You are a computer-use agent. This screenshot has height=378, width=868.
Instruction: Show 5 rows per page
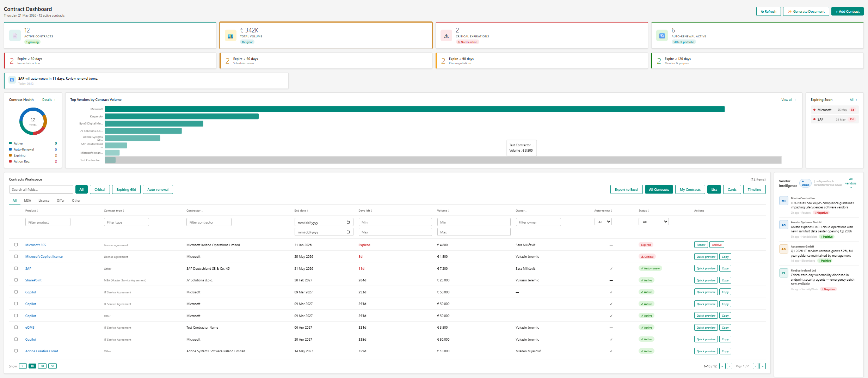23,366
